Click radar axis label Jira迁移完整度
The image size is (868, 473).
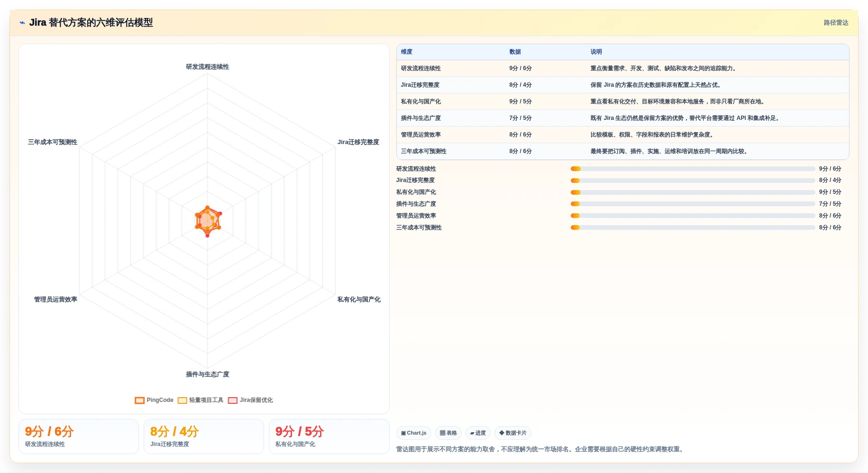(358, 142)
